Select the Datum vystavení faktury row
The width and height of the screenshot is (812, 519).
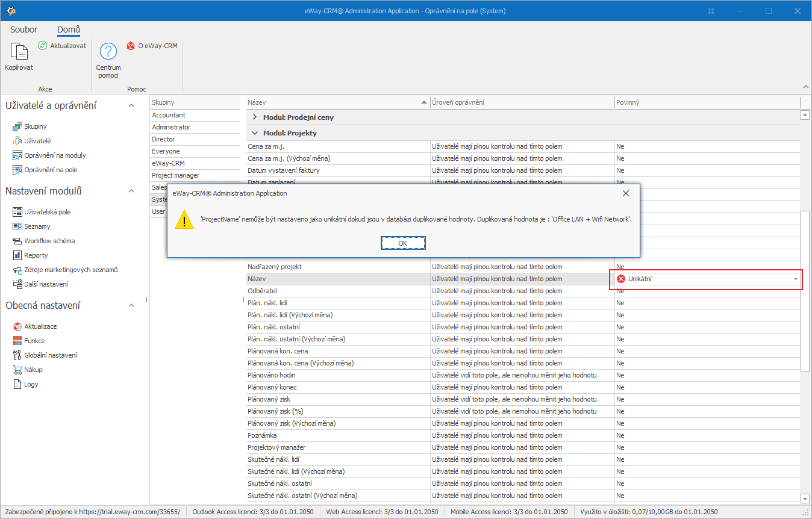523,170
